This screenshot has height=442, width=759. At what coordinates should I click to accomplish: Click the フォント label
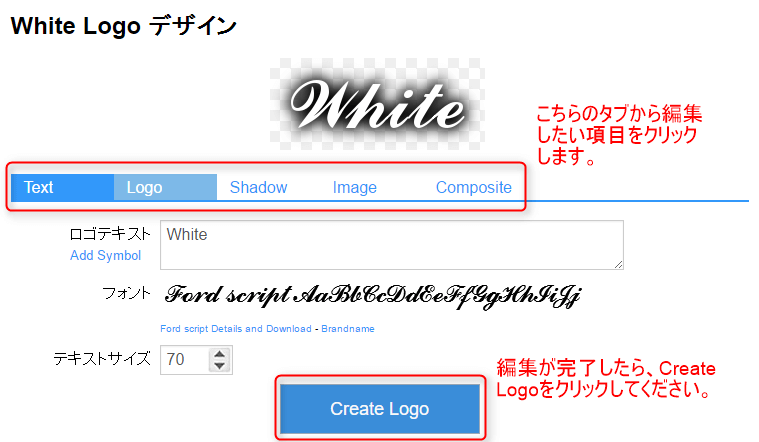tap(126, 293)
